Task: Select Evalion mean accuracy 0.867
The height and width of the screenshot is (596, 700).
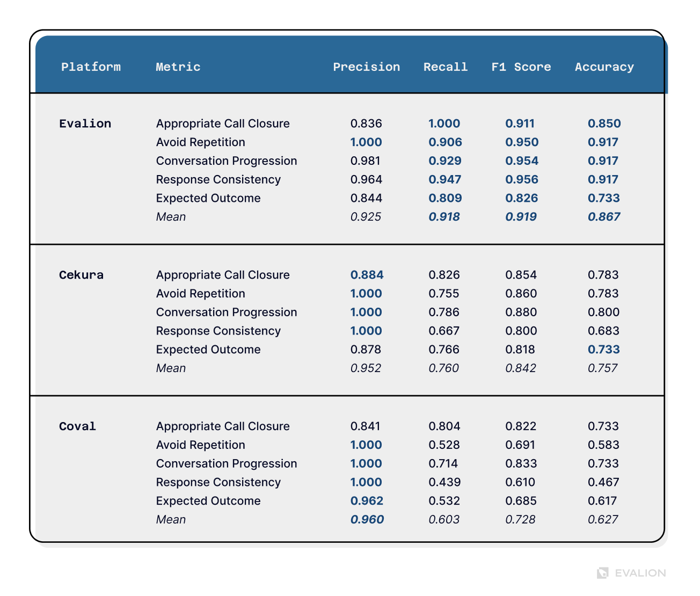Action: (x=604, y=217)
